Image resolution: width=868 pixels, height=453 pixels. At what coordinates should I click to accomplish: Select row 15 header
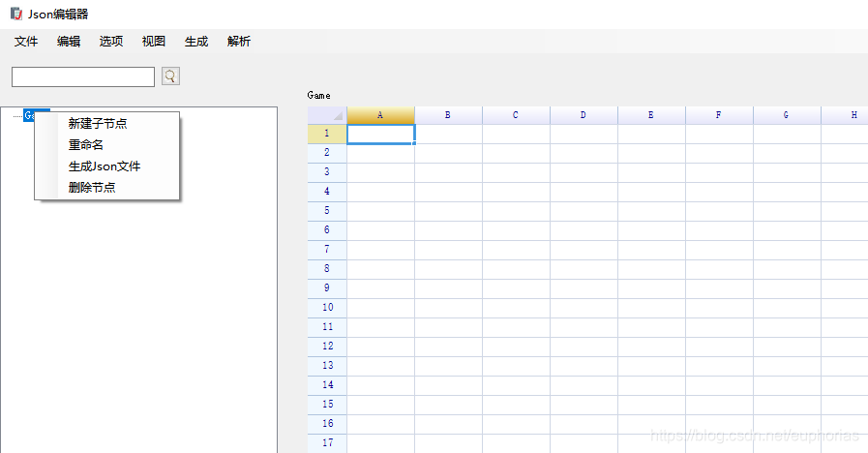point(327,405)
